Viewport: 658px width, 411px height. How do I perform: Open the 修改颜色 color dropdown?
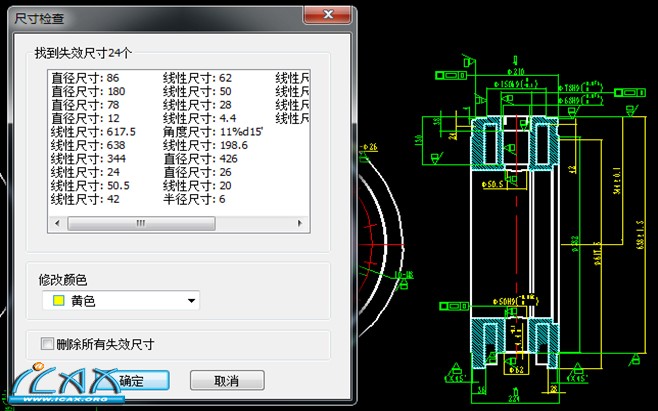191,301
